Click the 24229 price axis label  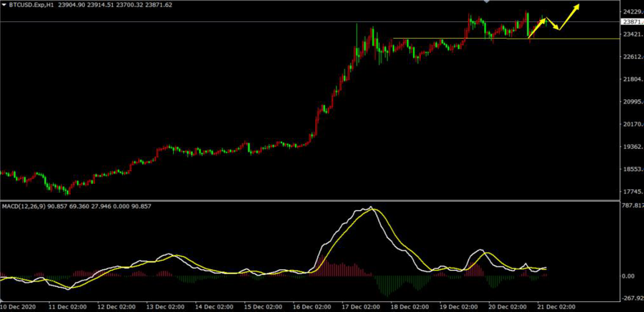pyautogui.click(x=633, y=12)
